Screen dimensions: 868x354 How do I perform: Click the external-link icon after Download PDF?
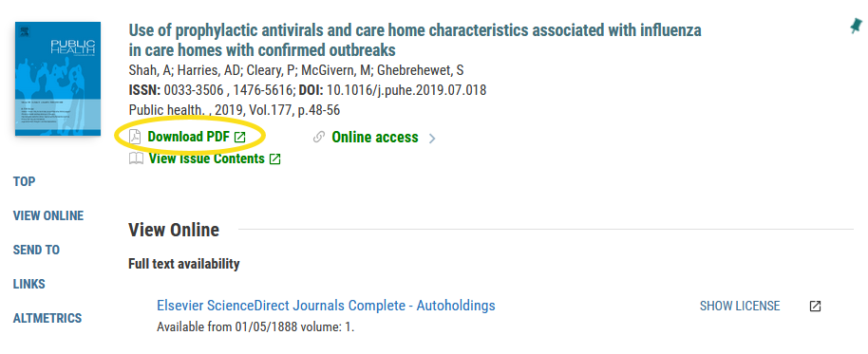click(239, 138)
